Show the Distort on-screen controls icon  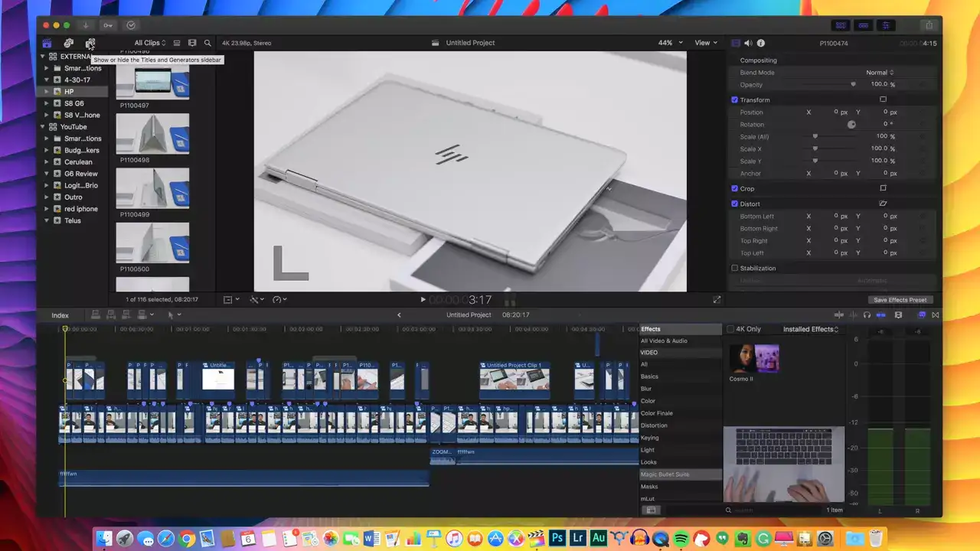click(x=883, y=204)
